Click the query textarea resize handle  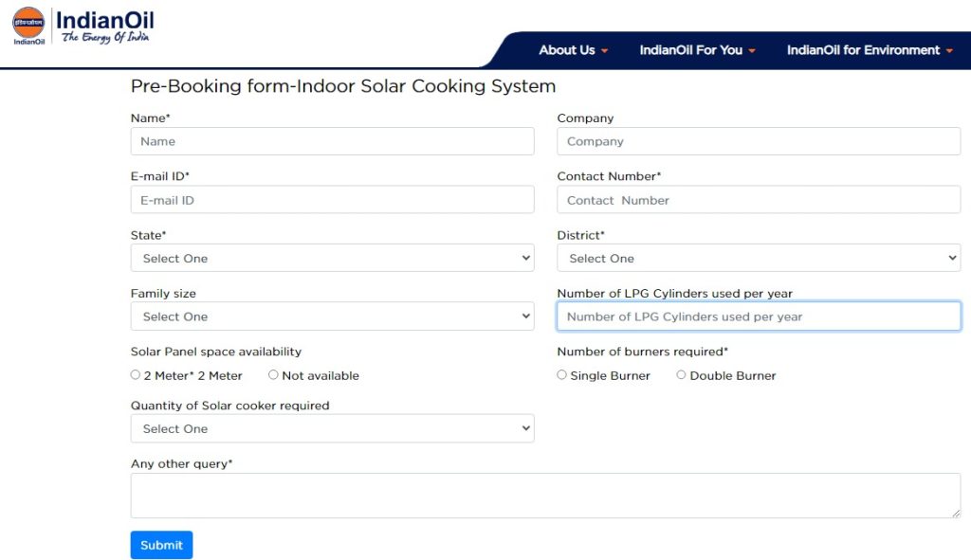956,514
